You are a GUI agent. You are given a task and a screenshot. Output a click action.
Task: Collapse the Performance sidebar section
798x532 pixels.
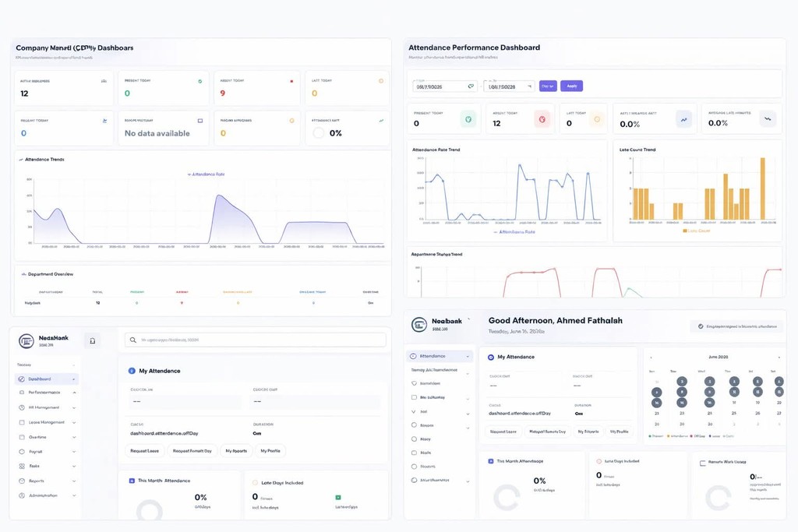pyautogui.click(x=74, y=393)
